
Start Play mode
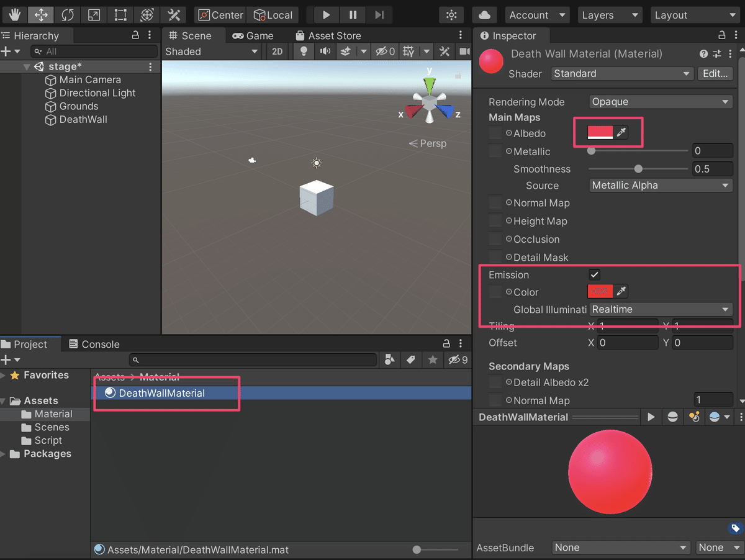pos(327,15)
